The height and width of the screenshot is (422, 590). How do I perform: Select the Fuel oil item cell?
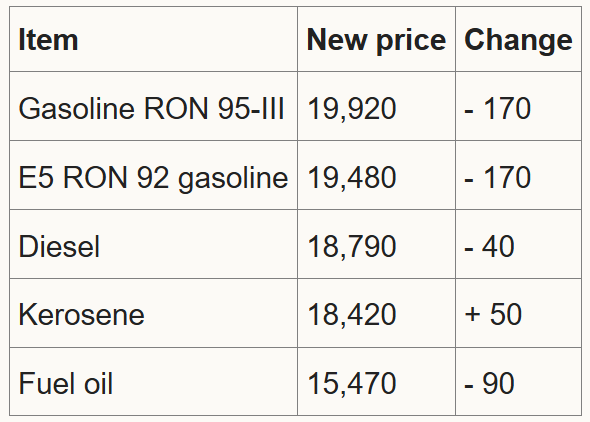pyautogui.click(x=154, y=382)
